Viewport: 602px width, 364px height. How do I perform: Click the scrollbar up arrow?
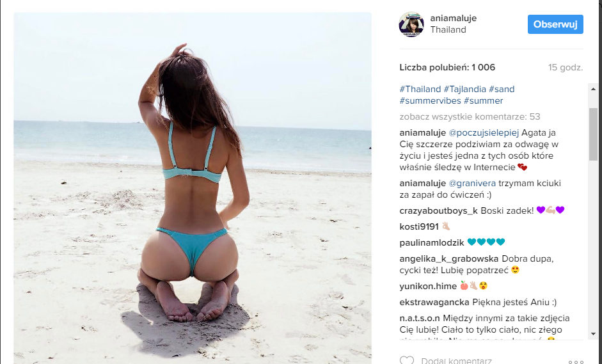(x=593, y=89)
